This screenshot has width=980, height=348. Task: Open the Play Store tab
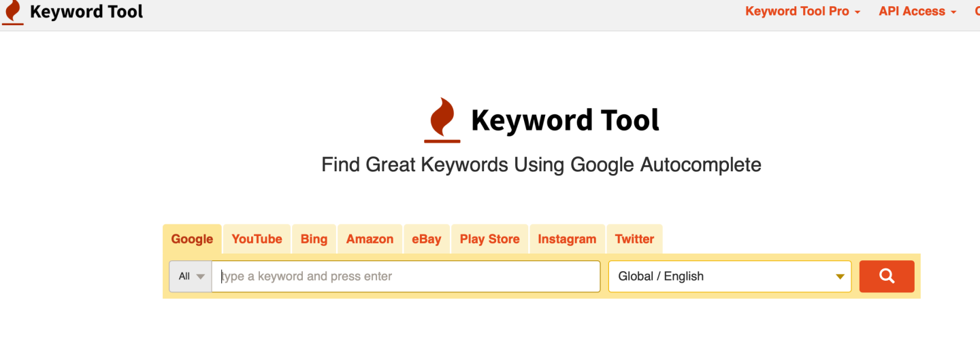pyautogui.click(x=489, y=239)
